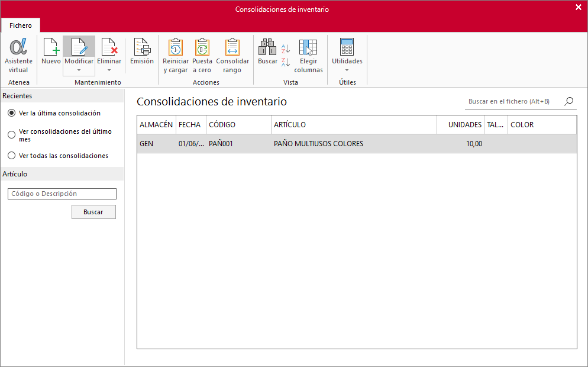Viewport: 588px width, 367px height.
Task: Click the magnifier search icon
Action: [x=569, y=101]
